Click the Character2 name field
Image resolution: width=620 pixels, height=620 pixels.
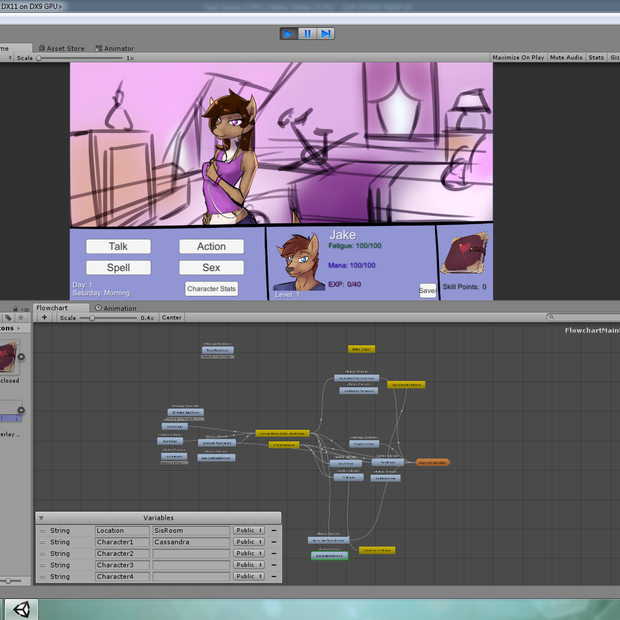click(122, 553)
